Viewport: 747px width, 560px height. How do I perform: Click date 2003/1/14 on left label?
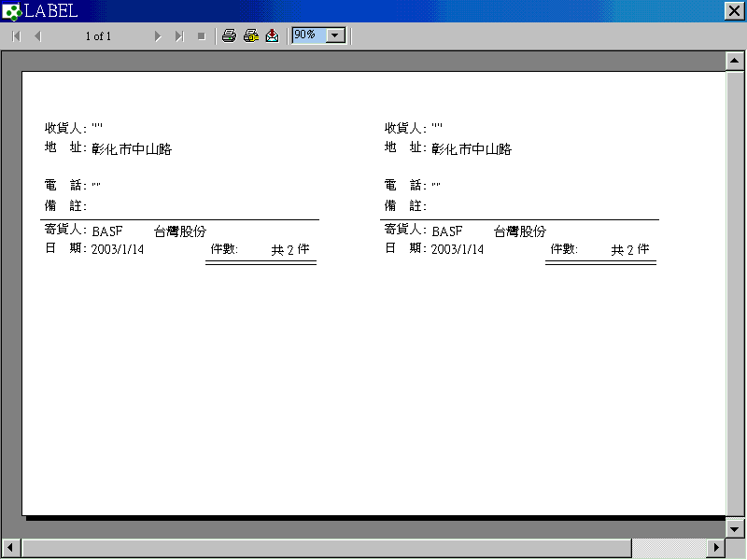(x=118, y=249)
